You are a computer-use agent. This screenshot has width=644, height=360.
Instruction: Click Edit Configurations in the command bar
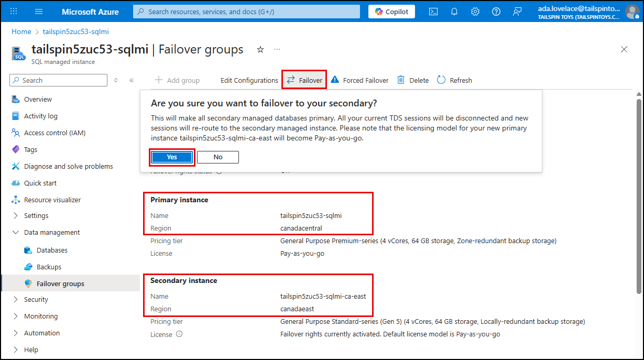[249, 80]
